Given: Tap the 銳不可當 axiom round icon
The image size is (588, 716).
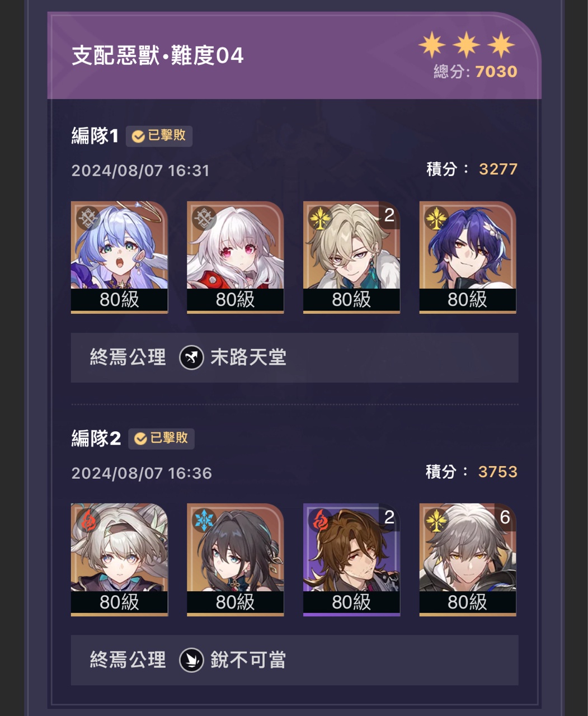Looking at the screenshot, I should pyautogui.click(x=191, y=660).
